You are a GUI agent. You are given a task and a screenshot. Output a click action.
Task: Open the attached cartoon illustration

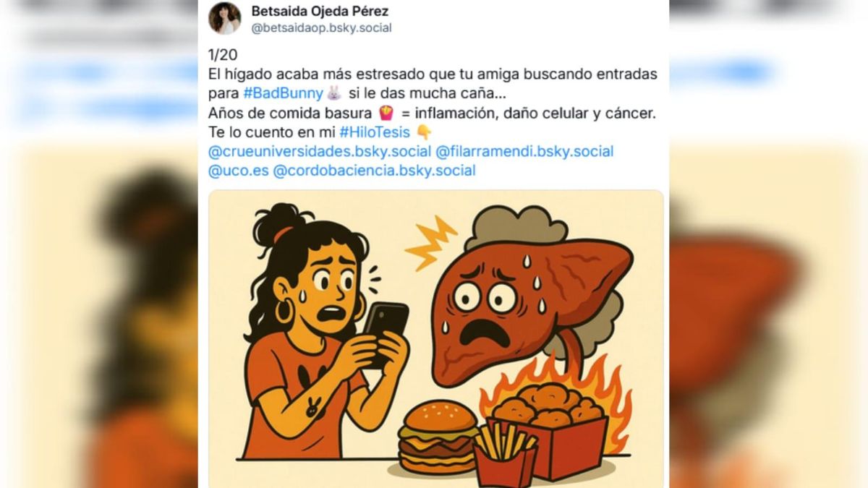[x=436, y=338]
